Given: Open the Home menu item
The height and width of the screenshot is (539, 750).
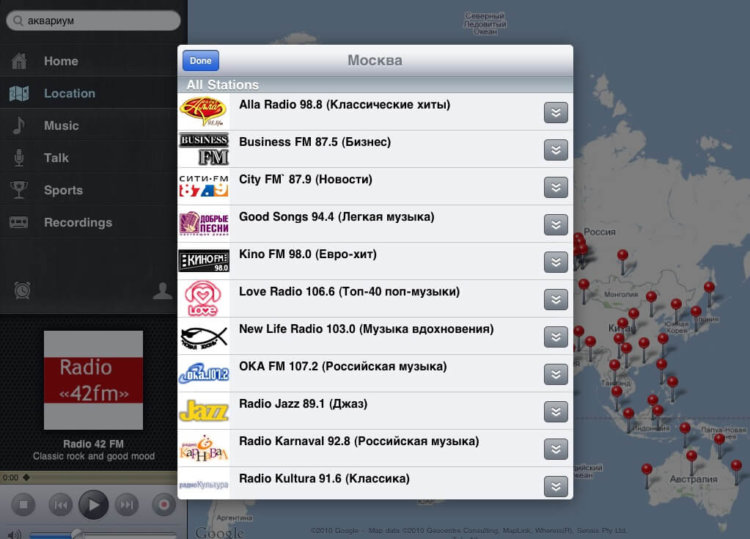Looking at the screenshot, I should point(94,61).
